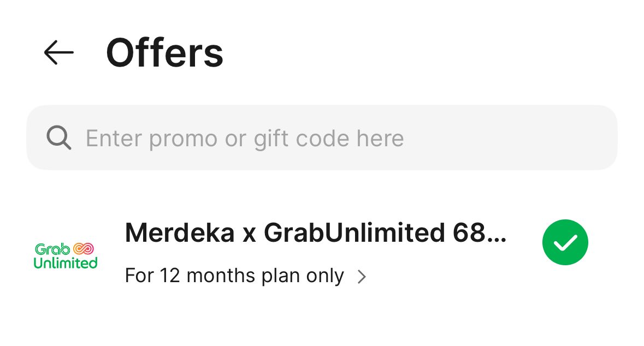The height and width of the screenshot is (346, 644).
Task: Click "Enter promo or gift code here" placeholder
Action: pos(245,139)
